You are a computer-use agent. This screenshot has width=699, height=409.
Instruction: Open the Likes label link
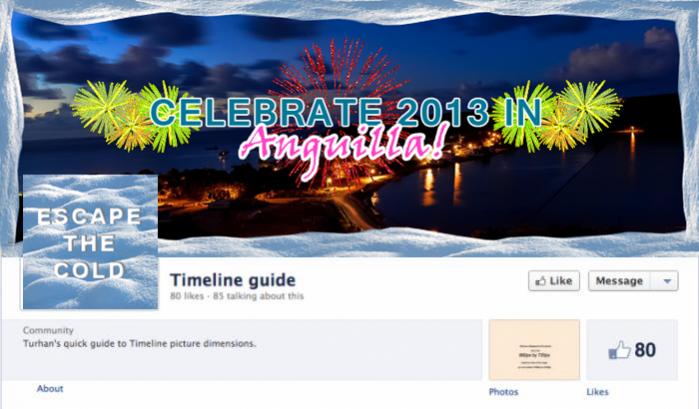click(x=597, y=392)
